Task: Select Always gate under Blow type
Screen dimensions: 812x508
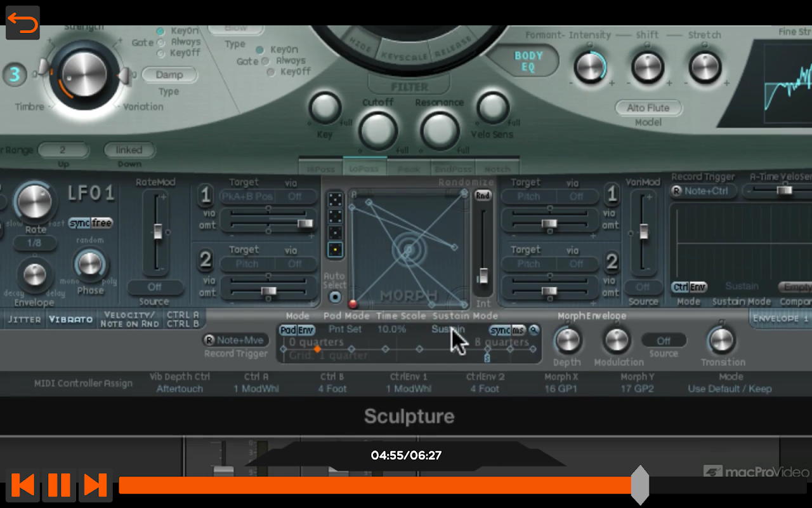Action: tap(265, 61)
